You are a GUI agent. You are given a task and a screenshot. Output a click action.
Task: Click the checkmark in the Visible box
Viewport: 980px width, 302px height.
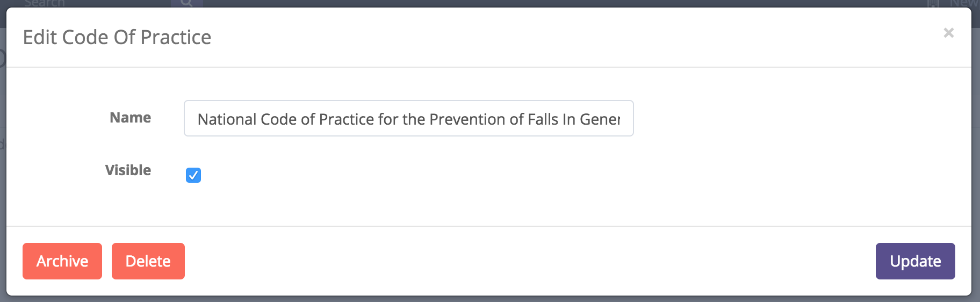(x=193, y=175)
